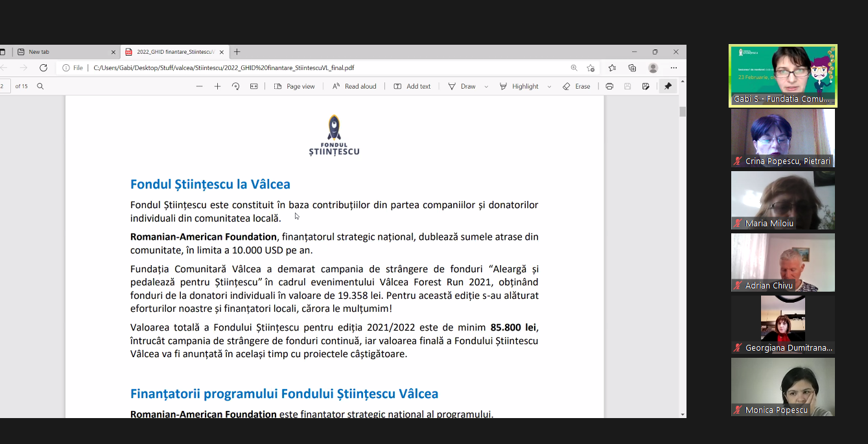Add page to favorites star icon

click(x=591, y=67)
